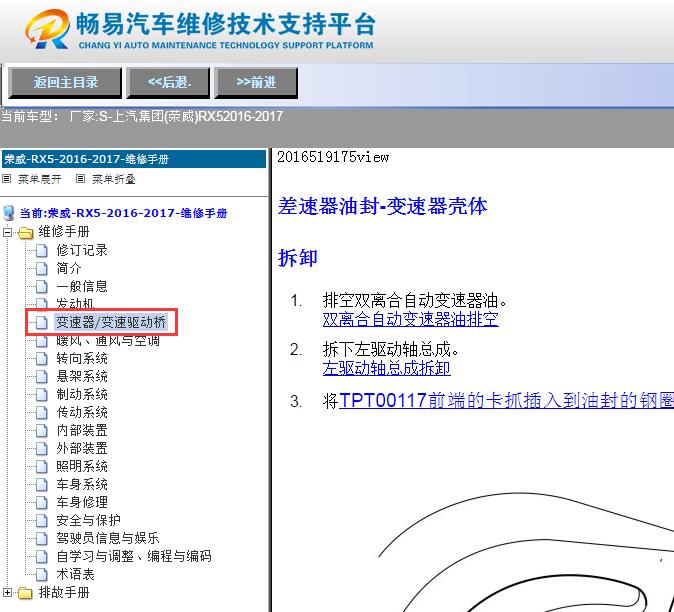The image size is (674, 612).
Task: Open the 照明系统 section
Action: [x=82, y=466]
